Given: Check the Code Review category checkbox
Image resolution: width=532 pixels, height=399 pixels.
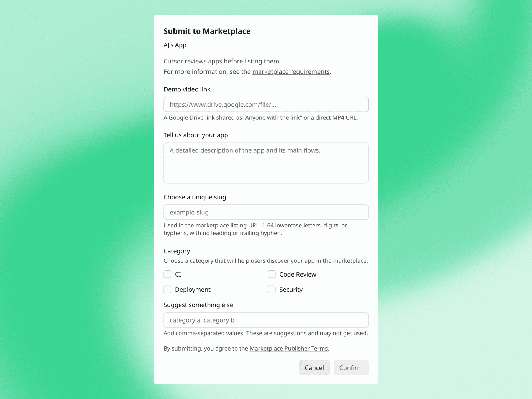Looking at the screenshot, I should click(272, 274).
